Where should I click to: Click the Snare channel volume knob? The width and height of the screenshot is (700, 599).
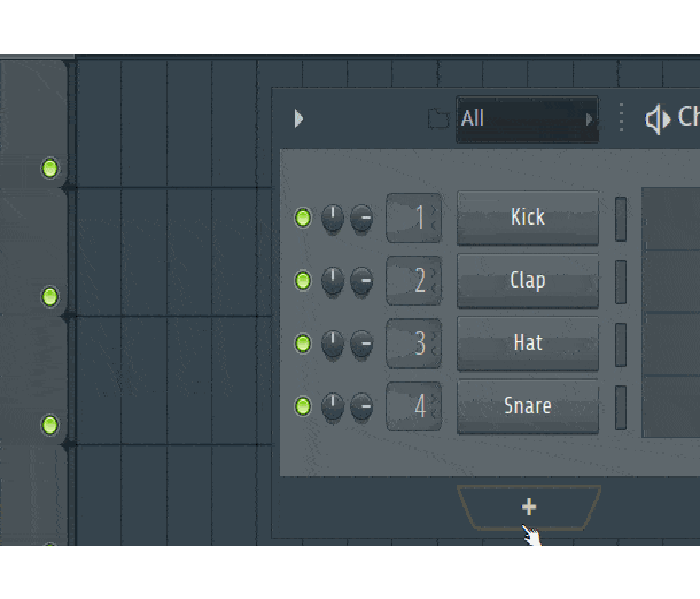[361, 407]
